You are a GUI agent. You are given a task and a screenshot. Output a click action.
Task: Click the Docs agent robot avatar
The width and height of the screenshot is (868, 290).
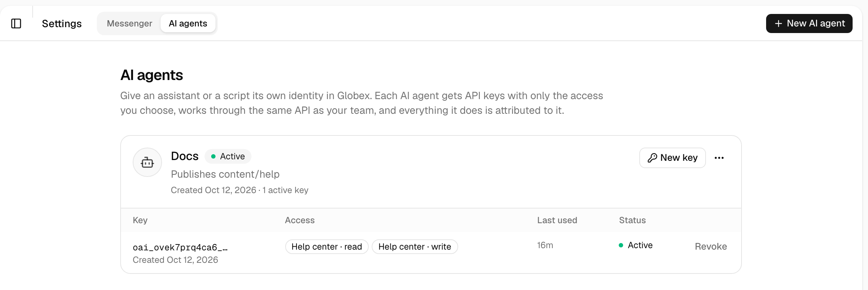[x=147, y=162]
